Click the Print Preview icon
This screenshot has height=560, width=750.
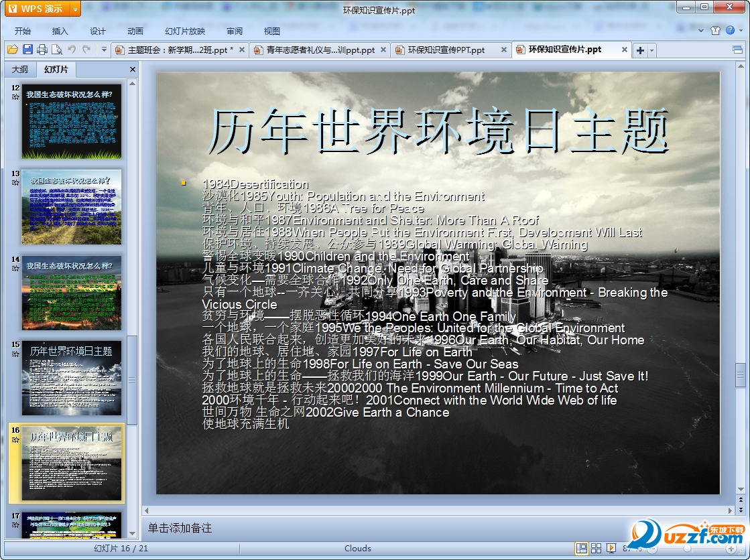pos(57,50)
